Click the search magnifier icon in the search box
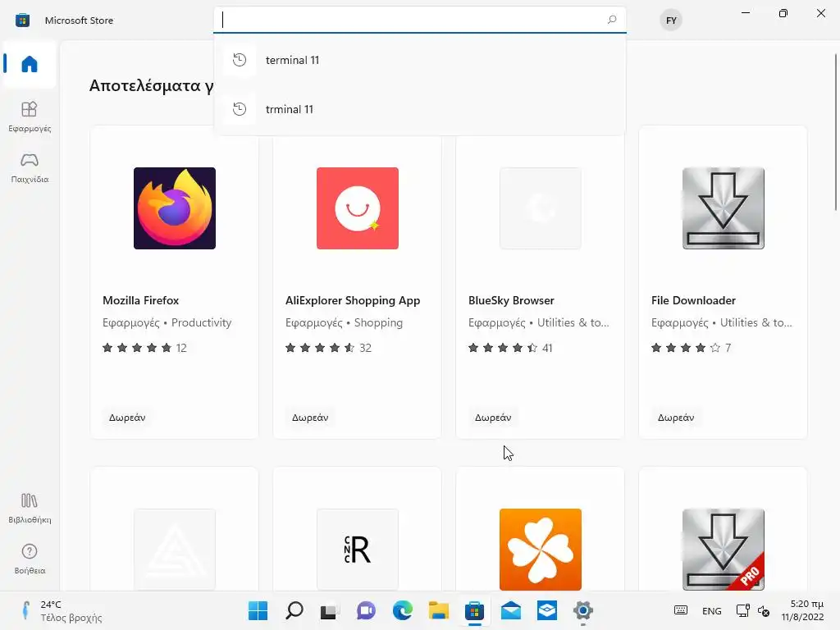Image resolution: width=840 pixels, height=630 pixels. tap(612, 20)
